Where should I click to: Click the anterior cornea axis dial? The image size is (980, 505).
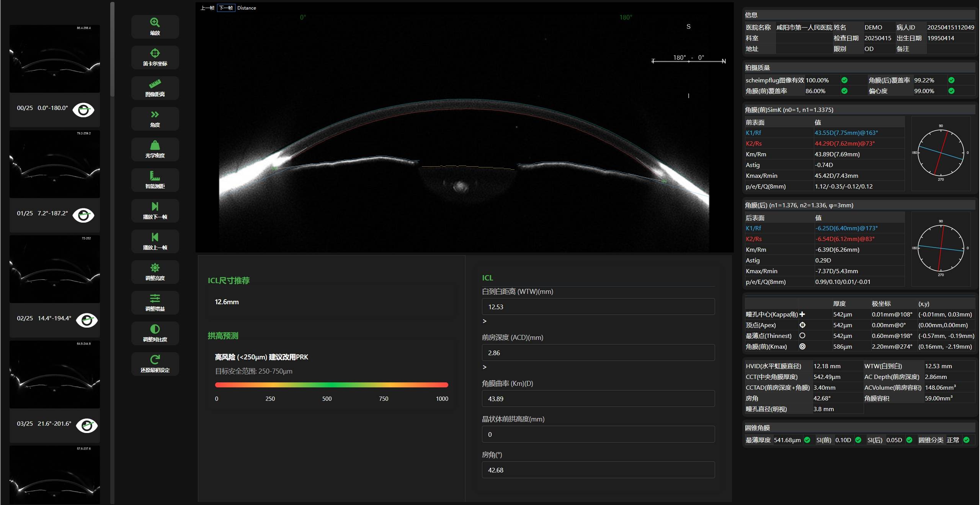(941, 153)
